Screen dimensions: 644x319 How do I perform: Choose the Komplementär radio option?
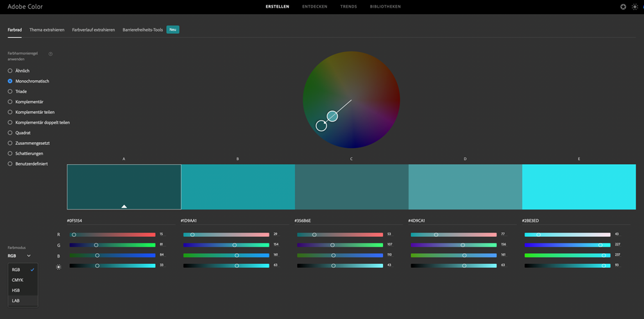coord(10,102)
